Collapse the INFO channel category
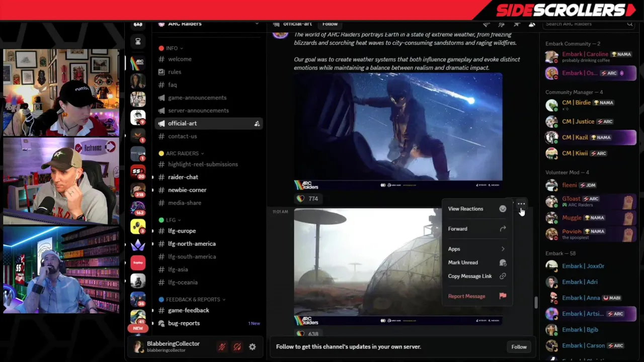The width and height of the screenshot is (644, 362). [174, 48]
